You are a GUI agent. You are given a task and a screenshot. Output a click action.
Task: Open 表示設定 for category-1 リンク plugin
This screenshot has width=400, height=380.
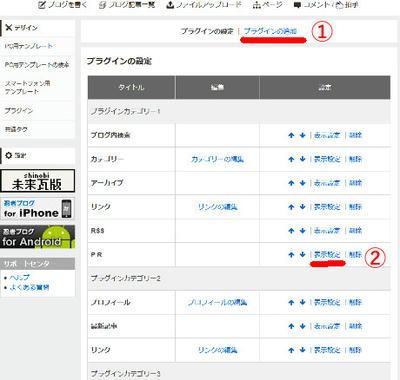coord(327,207)
